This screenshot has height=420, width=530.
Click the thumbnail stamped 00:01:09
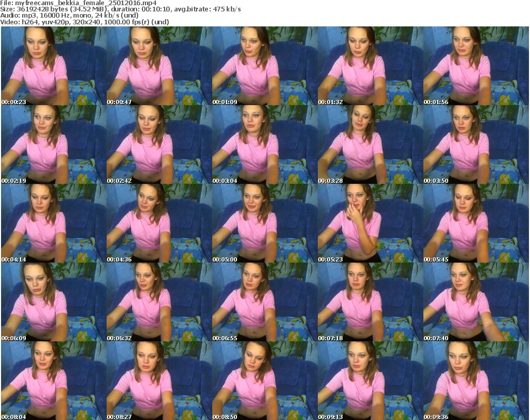point(264,66)
